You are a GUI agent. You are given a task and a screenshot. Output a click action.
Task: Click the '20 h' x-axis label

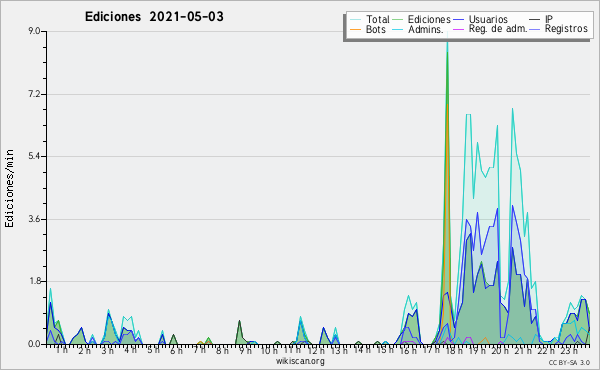(x=500, y=350)
